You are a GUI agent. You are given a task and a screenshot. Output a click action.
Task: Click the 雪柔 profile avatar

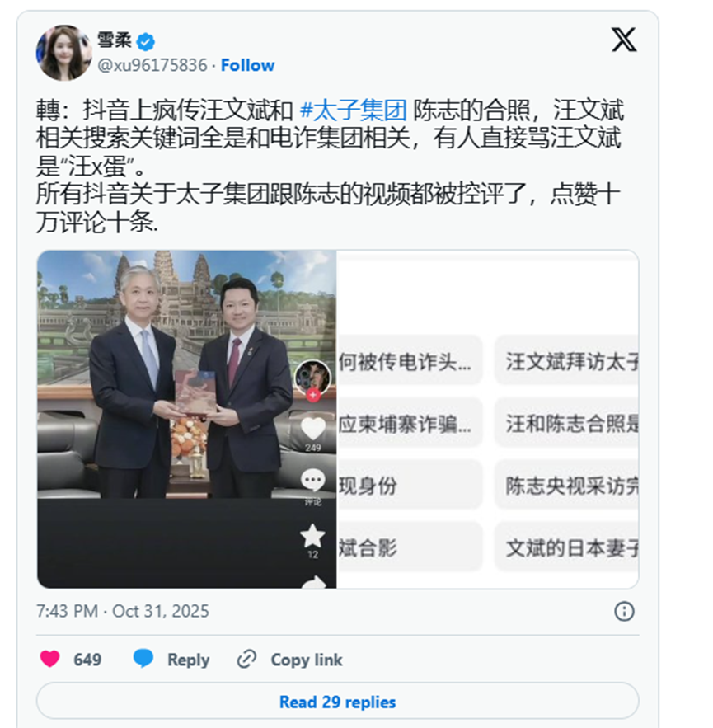(63, 53)
